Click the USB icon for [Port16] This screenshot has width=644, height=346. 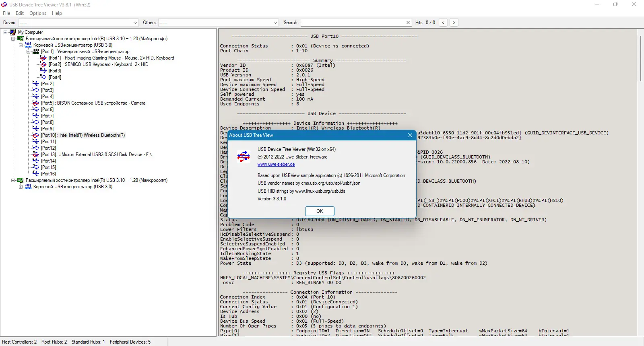(36, 174)
